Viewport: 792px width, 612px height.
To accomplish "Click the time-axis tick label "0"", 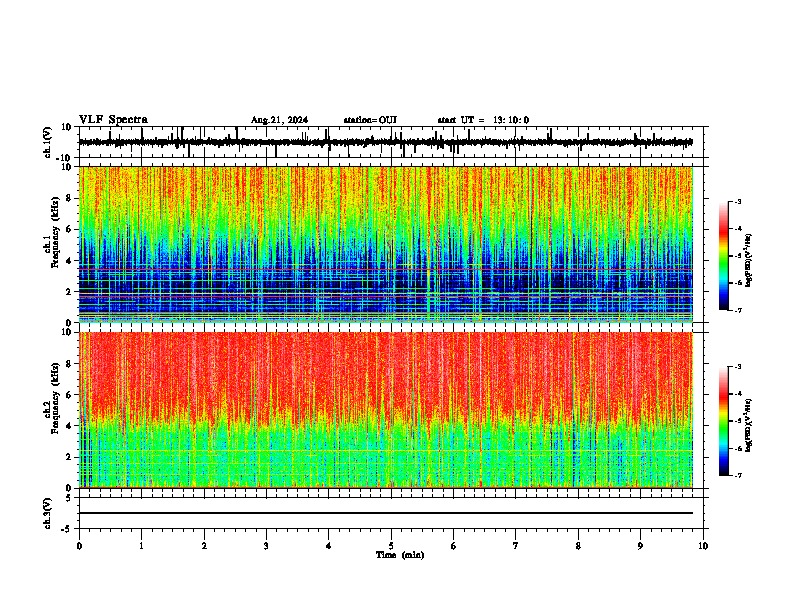I will pyautogui.click(x=79, y=545).
